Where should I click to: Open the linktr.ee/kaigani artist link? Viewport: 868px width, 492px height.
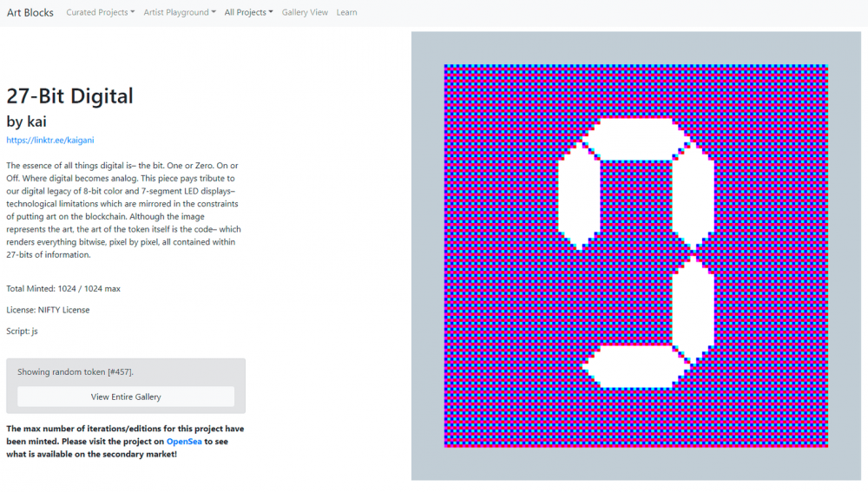pyautogui.click(x=50, y=140)
